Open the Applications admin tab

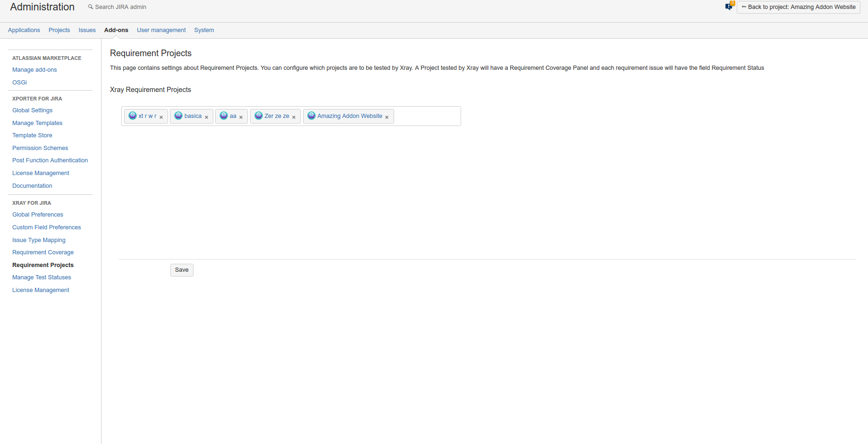coord(24,30)
